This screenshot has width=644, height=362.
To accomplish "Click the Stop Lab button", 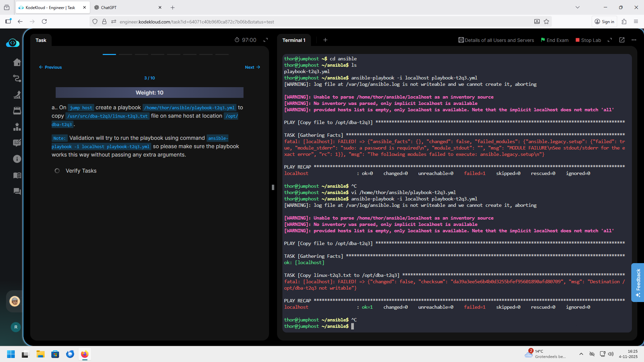I will [x=588, y=40].
